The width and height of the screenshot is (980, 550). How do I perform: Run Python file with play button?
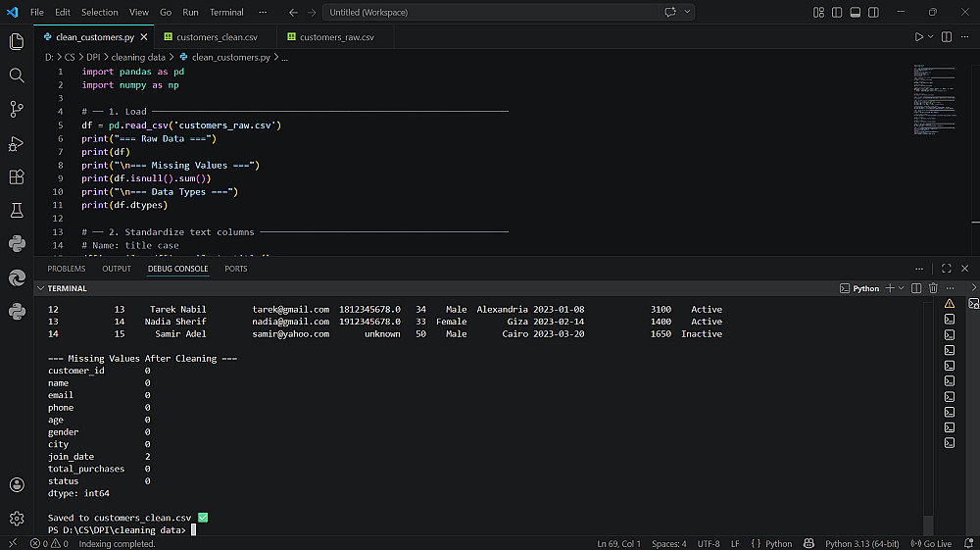point(918,37)
